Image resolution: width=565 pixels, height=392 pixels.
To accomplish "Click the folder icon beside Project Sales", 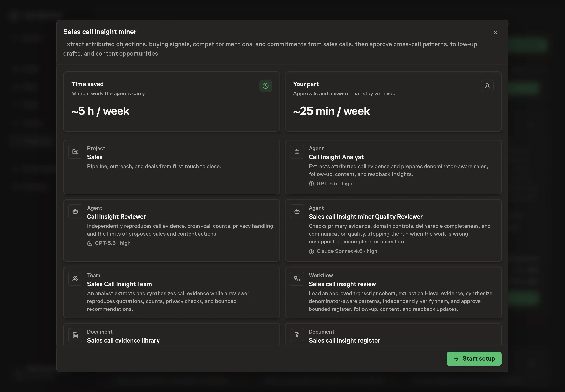I will [75, 152].
